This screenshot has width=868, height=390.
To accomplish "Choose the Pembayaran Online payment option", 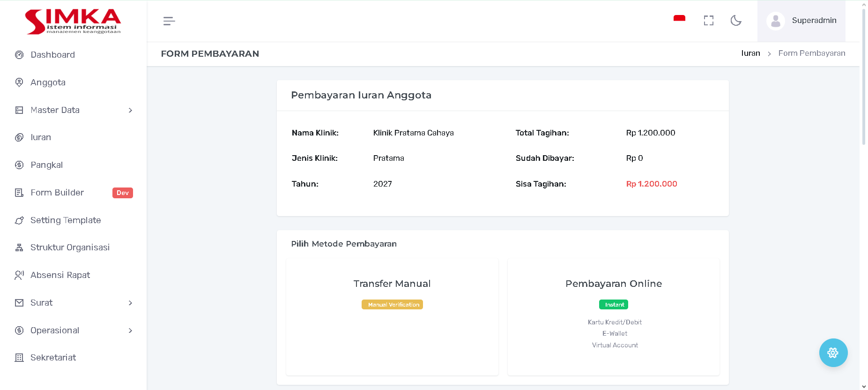I will coord(613,317).
